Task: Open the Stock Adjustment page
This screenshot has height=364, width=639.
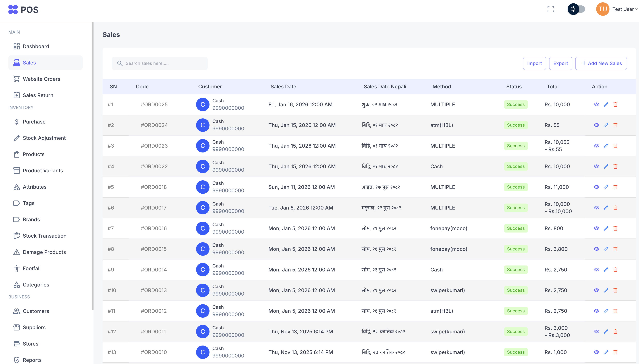Action: click(44, 138)
